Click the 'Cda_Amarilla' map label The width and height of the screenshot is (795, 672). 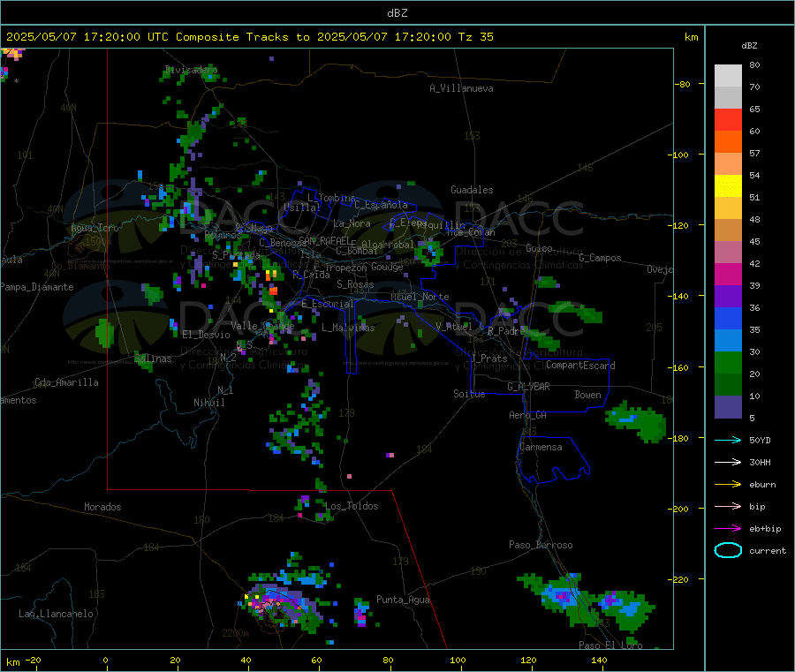click(x=66, y=382)
